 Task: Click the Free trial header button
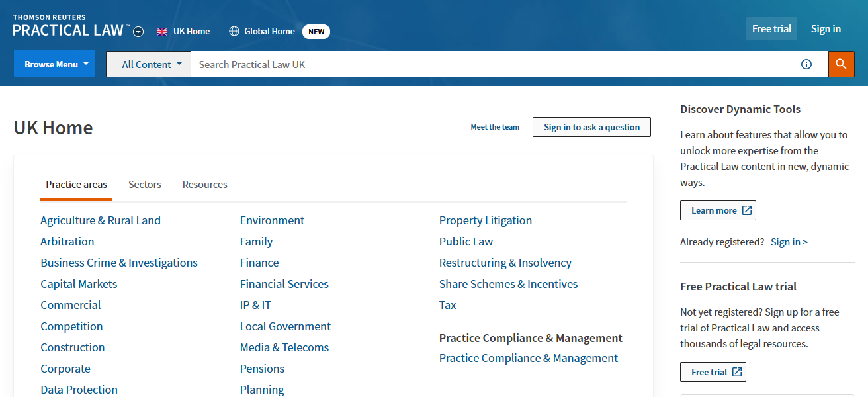point(771,28)
